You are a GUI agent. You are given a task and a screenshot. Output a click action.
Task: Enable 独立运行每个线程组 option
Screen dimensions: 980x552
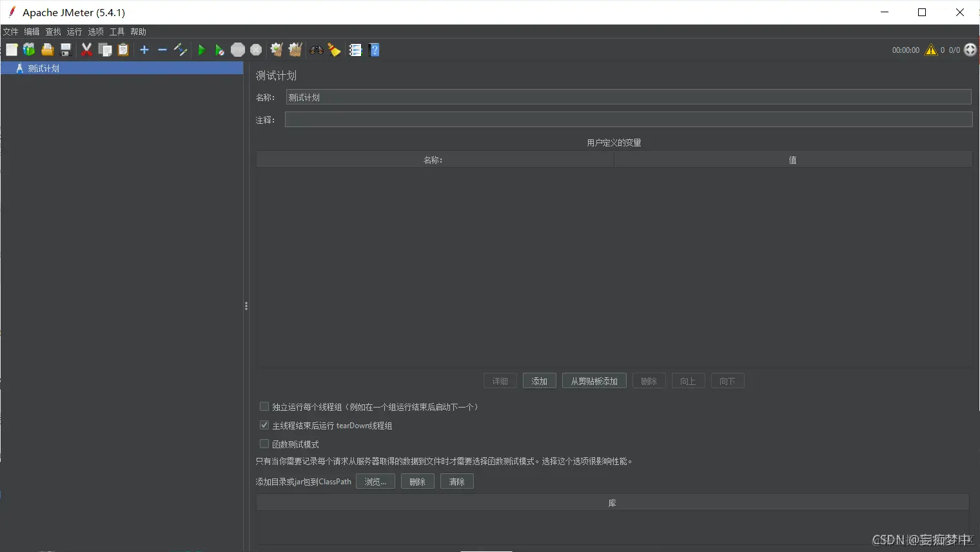click(x=264, y=406)
